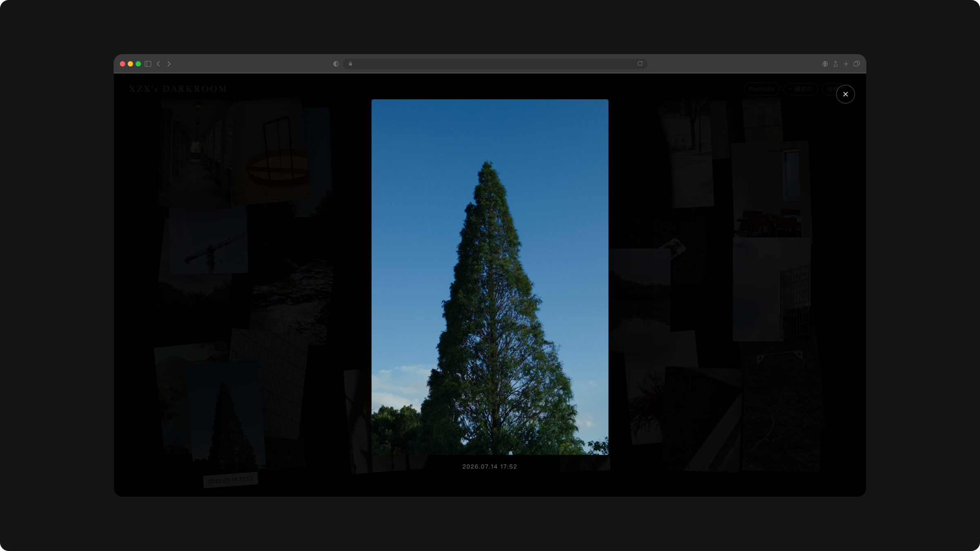Select the dimmed tree thumbnail in the background gallery
Screen dimensions: 980x551
point(227,416)
